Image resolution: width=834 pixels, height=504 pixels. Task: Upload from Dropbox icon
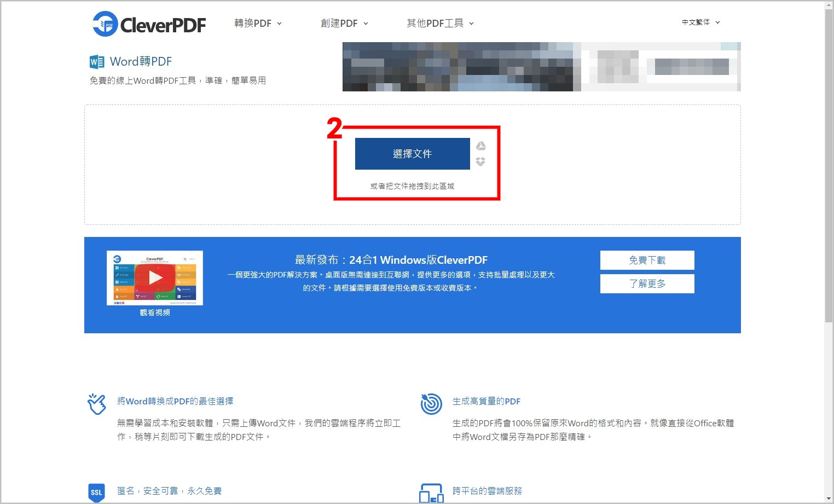(480, 161)
